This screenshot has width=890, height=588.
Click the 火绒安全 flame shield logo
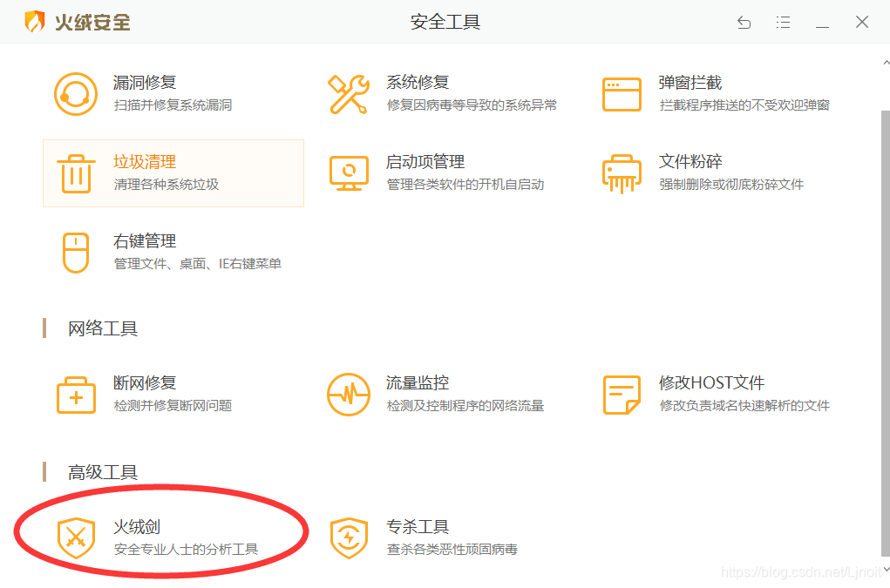click(x=35, y=22)
